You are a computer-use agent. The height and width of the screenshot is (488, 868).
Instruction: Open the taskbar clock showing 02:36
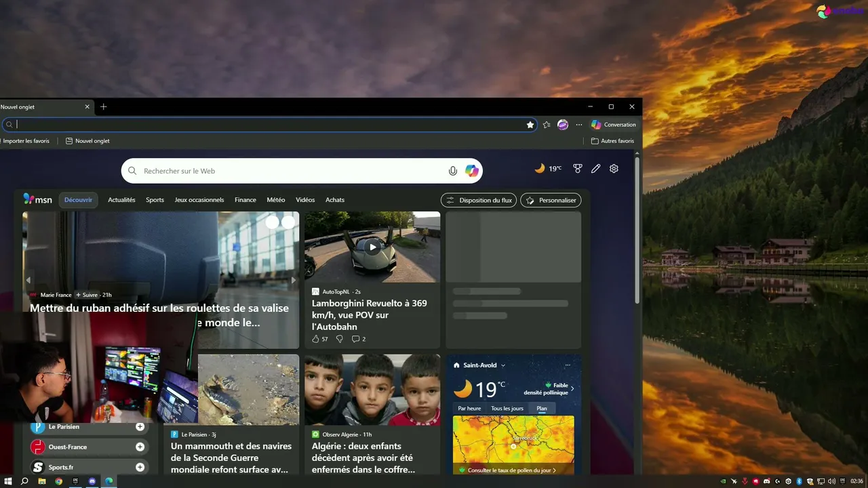pos(856,481)
